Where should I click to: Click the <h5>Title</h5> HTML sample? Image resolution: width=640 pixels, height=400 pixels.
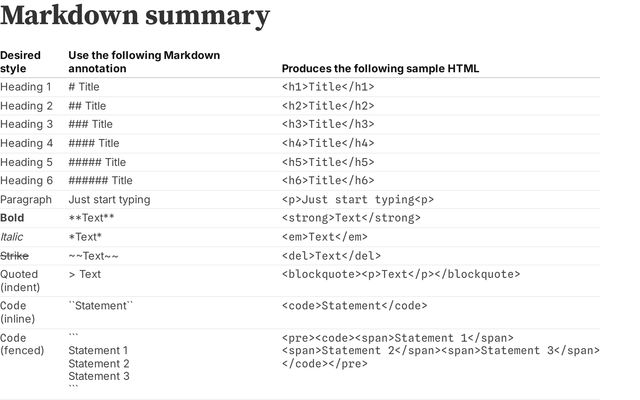327,162
